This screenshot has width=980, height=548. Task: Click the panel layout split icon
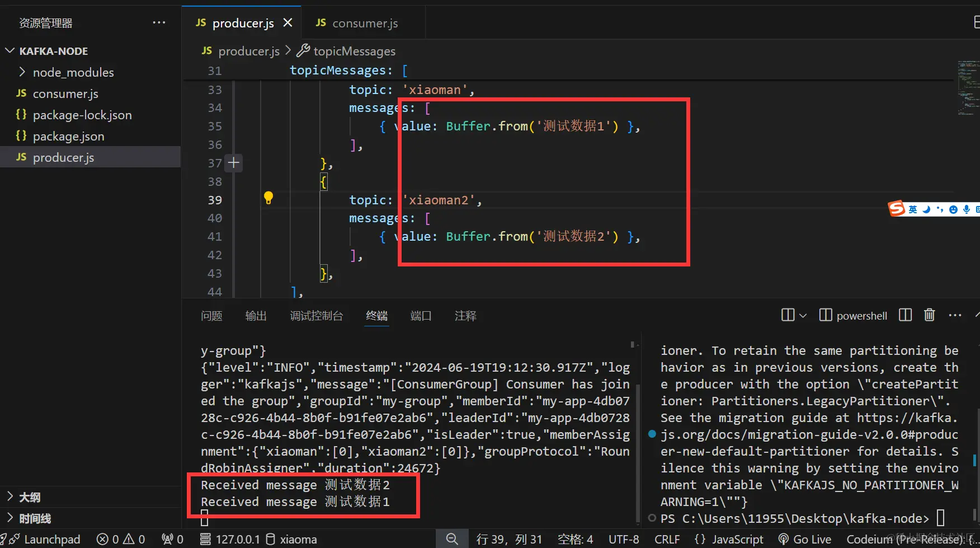point(905,315)
